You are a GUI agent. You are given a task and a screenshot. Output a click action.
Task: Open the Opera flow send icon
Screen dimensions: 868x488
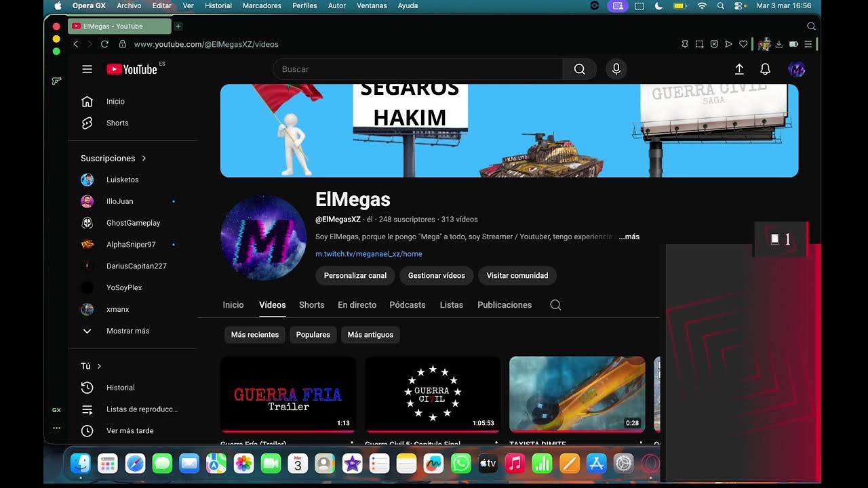coord(728,44)
